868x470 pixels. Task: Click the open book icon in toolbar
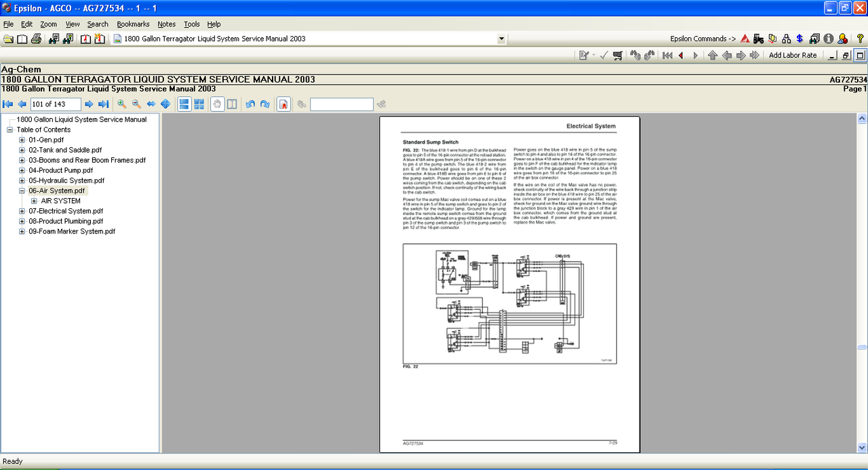point(22,39)
